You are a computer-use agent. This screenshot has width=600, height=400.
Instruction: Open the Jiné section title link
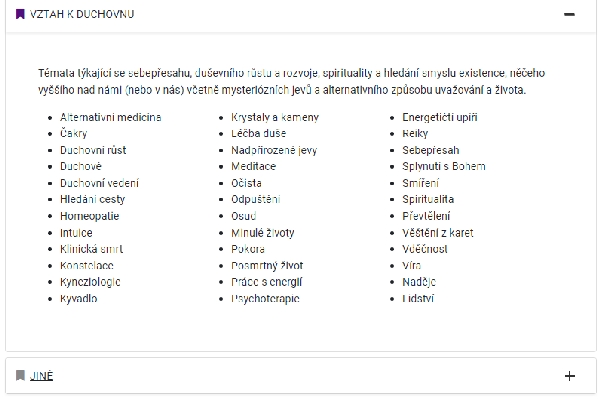(x=41, y=376)
